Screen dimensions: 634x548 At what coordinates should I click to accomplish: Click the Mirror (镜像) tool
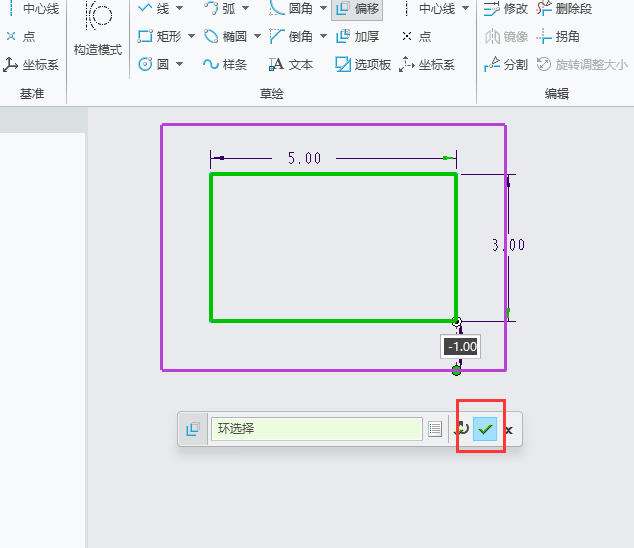point(506,36)
